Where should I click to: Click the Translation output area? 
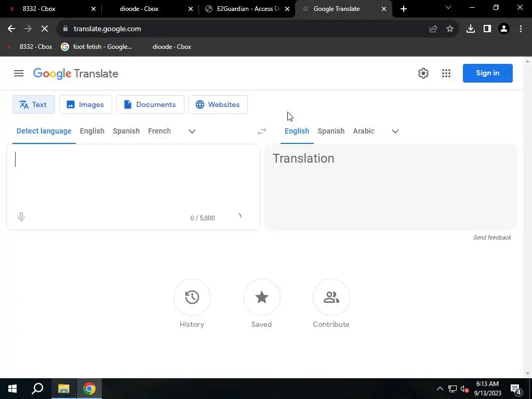click(x=391, y=187)
